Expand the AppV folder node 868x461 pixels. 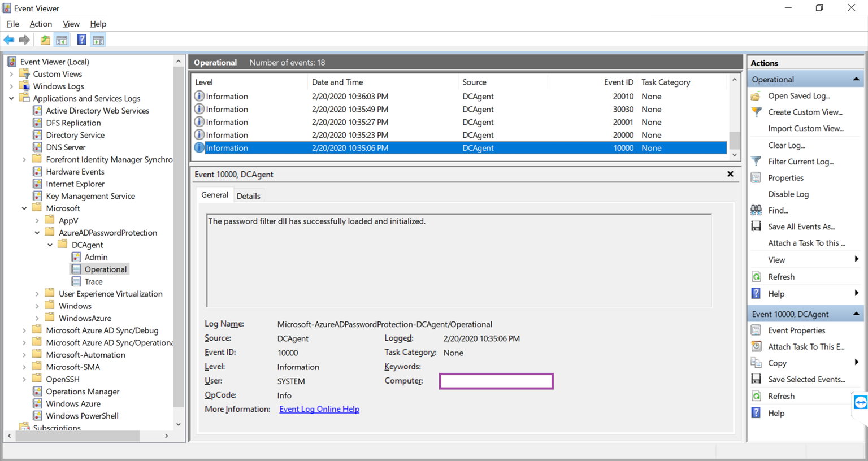point(37,220)
